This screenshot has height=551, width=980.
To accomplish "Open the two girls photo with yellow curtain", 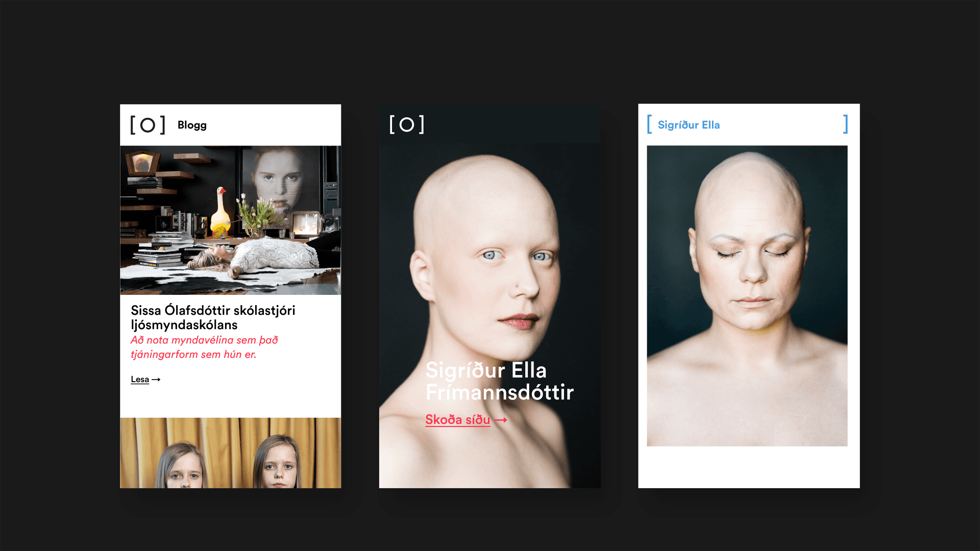I will (x=230, y=453).
